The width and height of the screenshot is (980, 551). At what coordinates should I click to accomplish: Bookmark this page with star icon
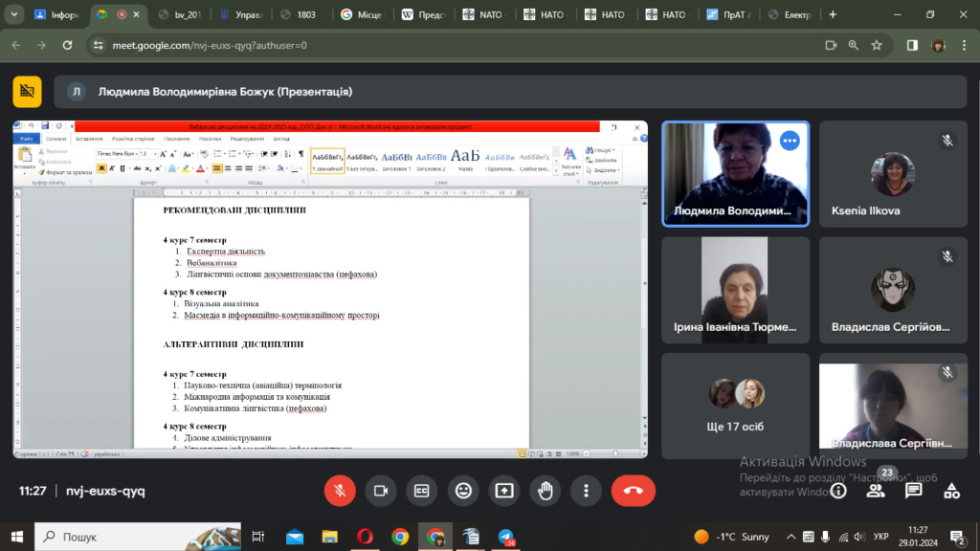pos(877,45)
